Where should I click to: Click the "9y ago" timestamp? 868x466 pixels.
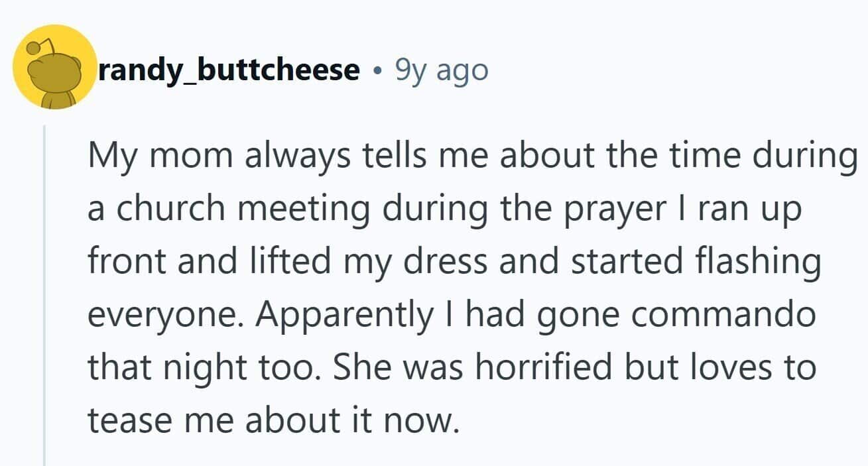pos(442,69)
